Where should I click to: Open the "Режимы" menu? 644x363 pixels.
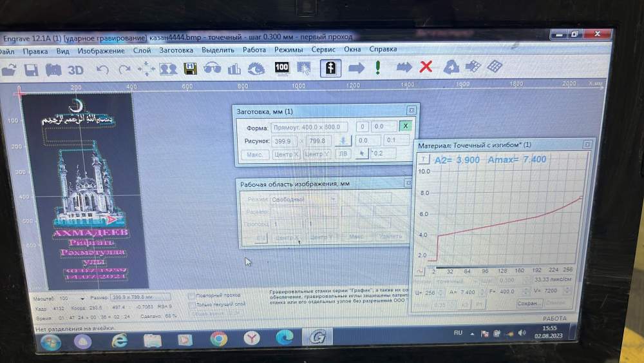(x=289, y=50)
